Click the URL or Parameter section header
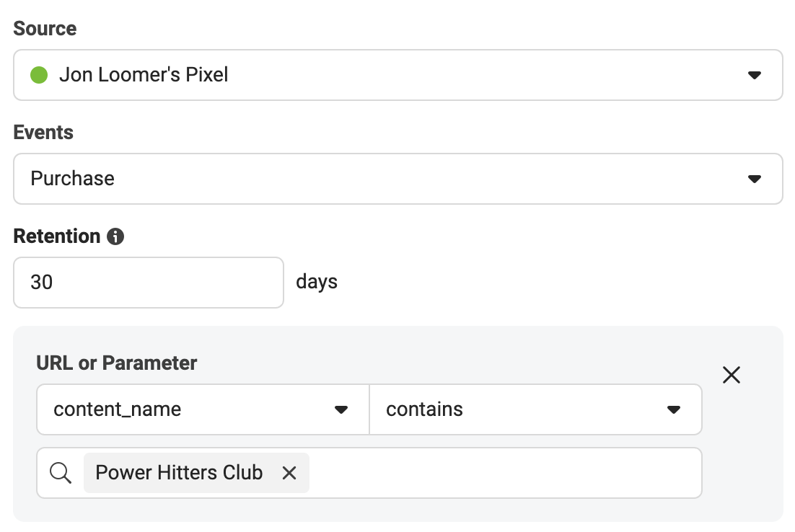This screenshot has width=795, height=532. click(115, 363)
